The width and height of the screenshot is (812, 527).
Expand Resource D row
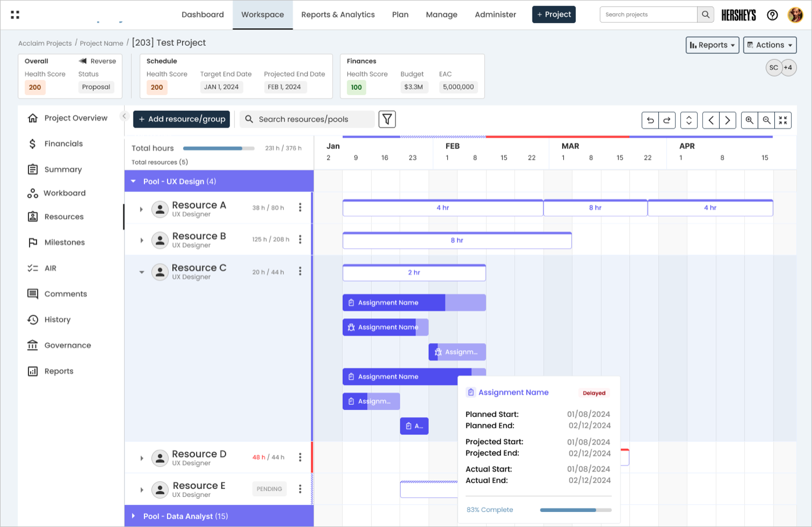coord(142,458)
